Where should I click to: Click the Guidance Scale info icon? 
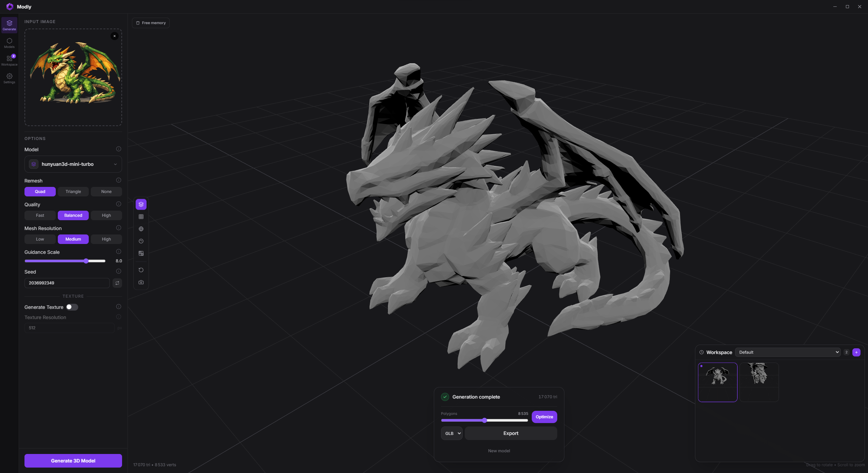[119, 252]
